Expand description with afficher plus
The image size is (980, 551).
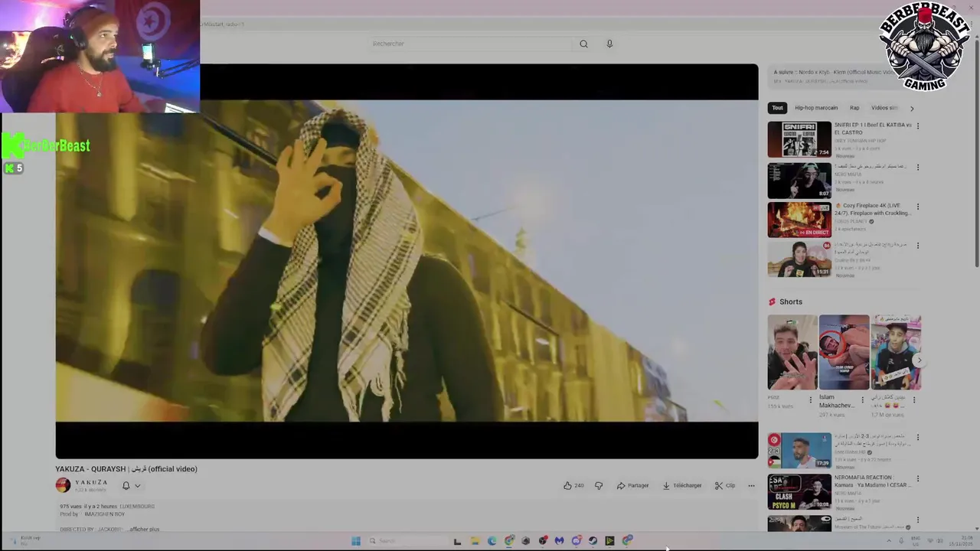click(144, 529)
